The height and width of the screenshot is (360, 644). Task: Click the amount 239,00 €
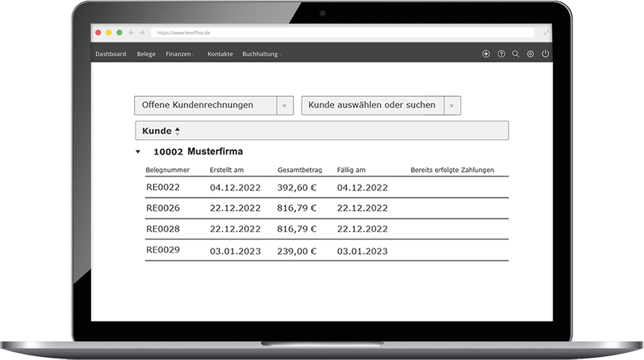[x=296, y=251]
